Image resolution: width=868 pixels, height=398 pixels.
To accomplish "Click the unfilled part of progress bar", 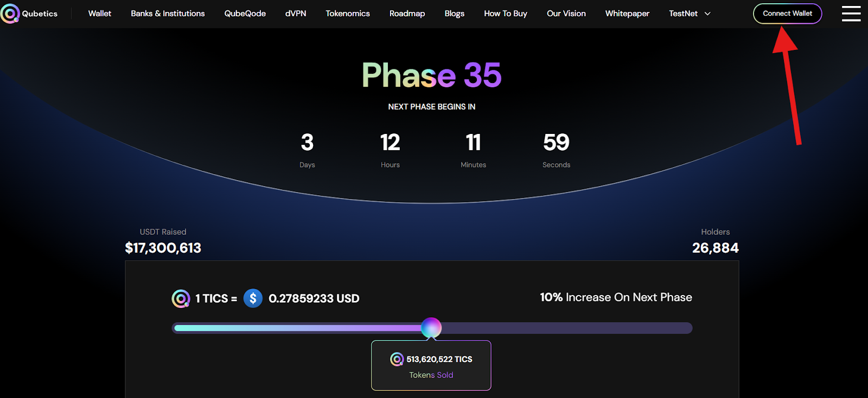I will tap(567, 328).
